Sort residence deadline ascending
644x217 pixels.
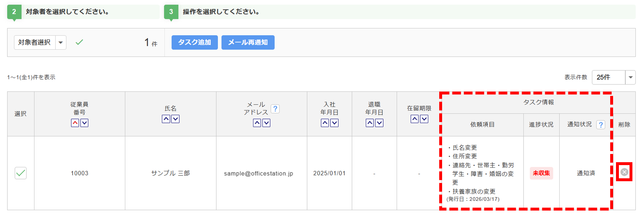coord(415,119)
